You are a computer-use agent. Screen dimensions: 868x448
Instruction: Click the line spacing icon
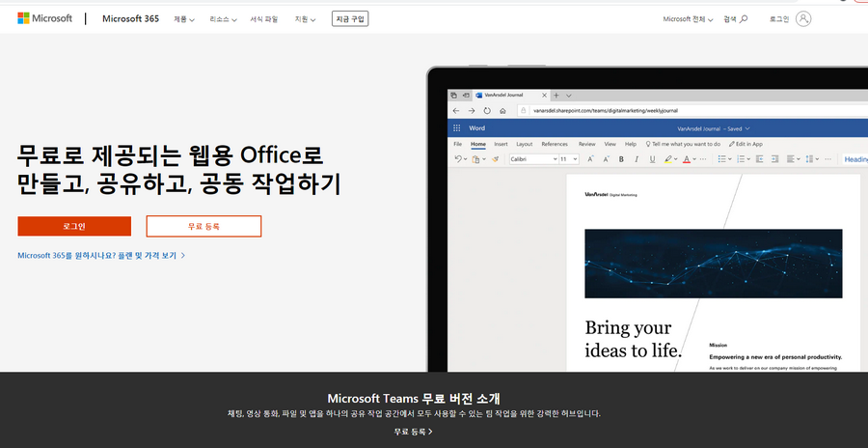pos(809,159)
